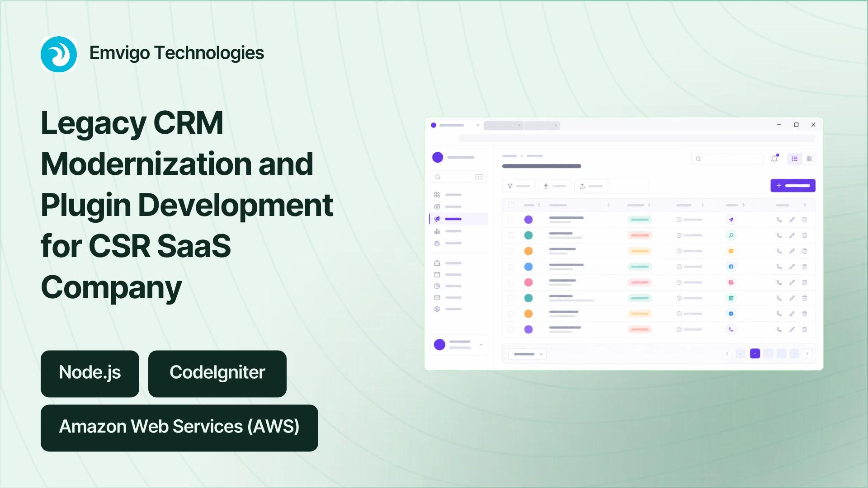Screen dimensions: 868x488
Task: Edit the row with the paper plane icon
Action: (792, 220)
